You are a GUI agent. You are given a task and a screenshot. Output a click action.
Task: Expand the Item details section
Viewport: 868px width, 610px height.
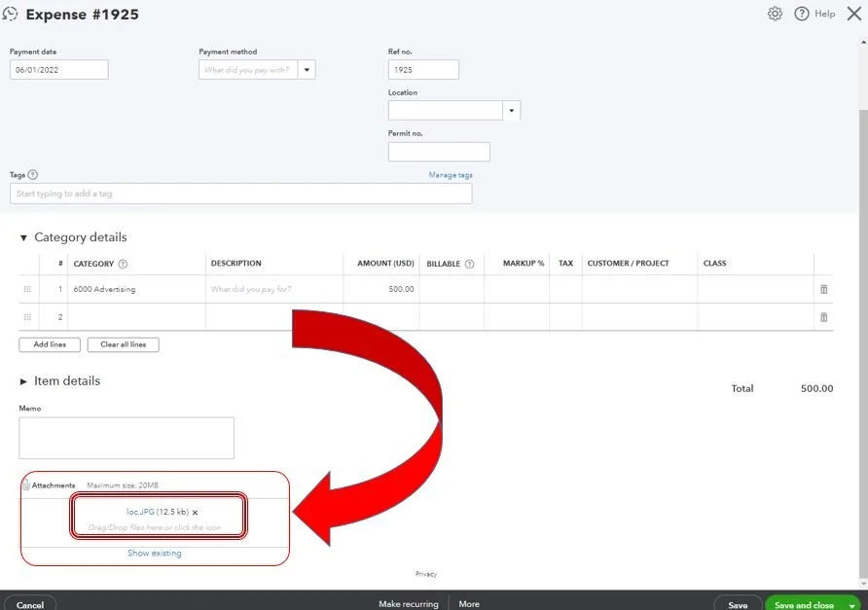click(23, 380)
